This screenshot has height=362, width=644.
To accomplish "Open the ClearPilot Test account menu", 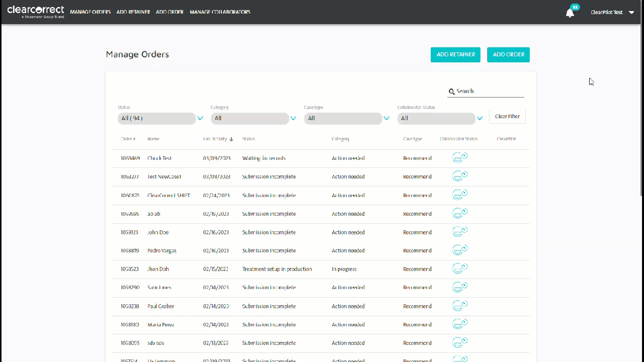I will pos(612,12).
